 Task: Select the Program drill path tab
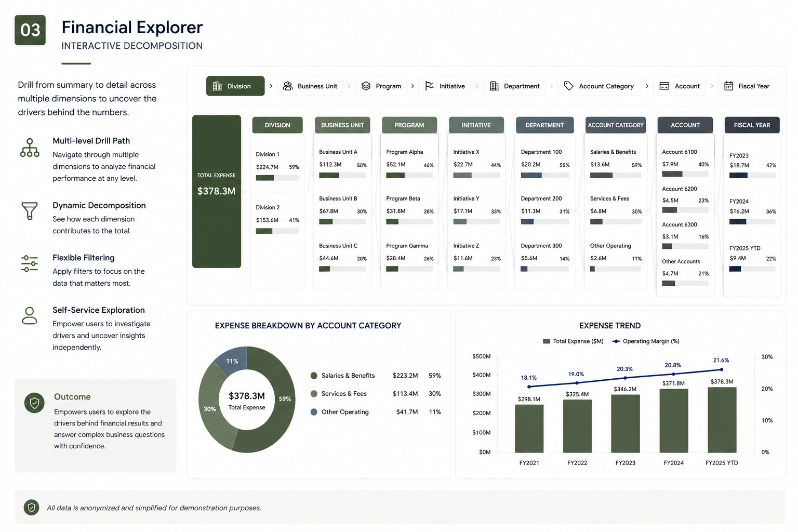pyautogui.click(x=381, y=86)
